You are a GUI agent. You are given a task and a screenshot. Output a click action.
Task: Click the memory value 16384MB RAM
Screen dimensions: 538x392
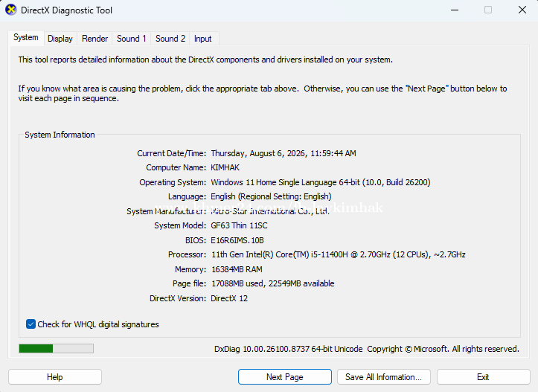237,269
